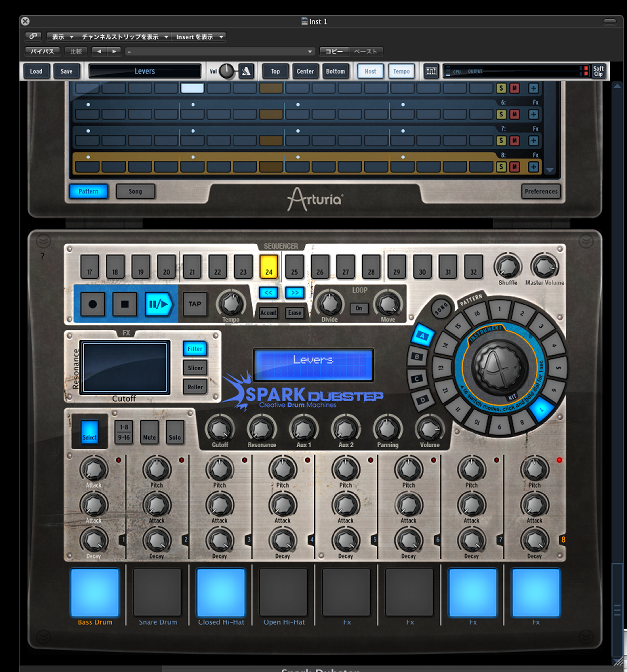Click the Accent button
The height and width of the screenshot is (672, 627).
pyautogui.click(x=269, y=313)
